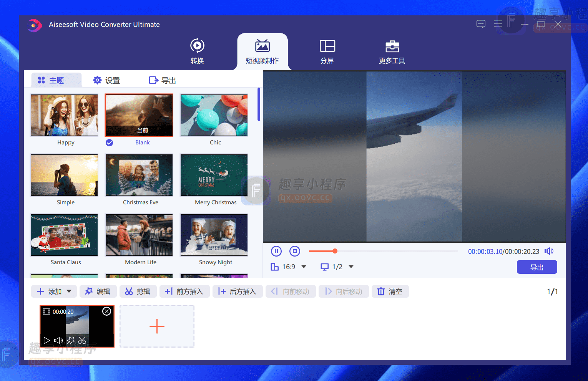The image size is (588, 381).
Task: Select the 主题 theme sub-tab
Action: [x=56, y=80]
